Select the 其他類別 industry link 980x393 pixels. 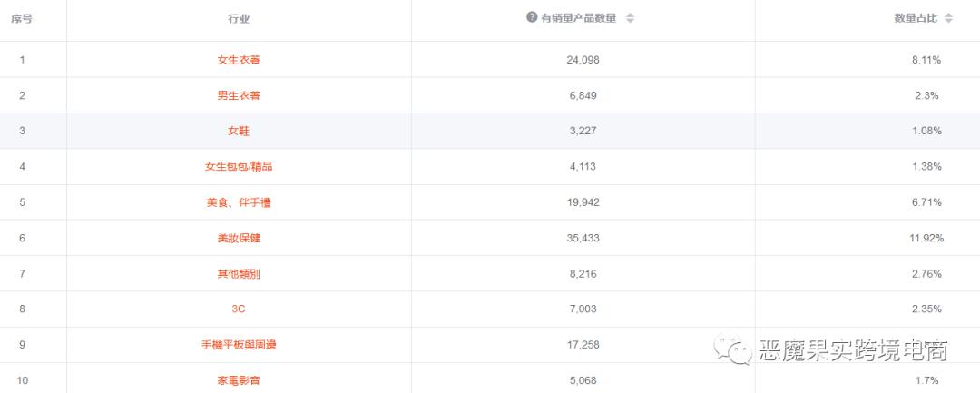tap(239, 273)
